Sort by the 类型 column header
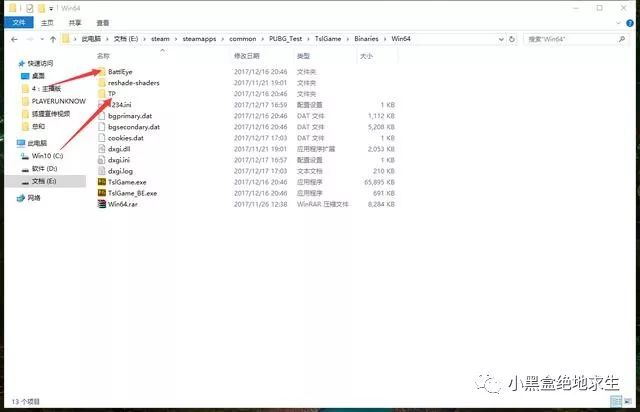640x412 pixels. pyautogui.click(x=303, y=56)
